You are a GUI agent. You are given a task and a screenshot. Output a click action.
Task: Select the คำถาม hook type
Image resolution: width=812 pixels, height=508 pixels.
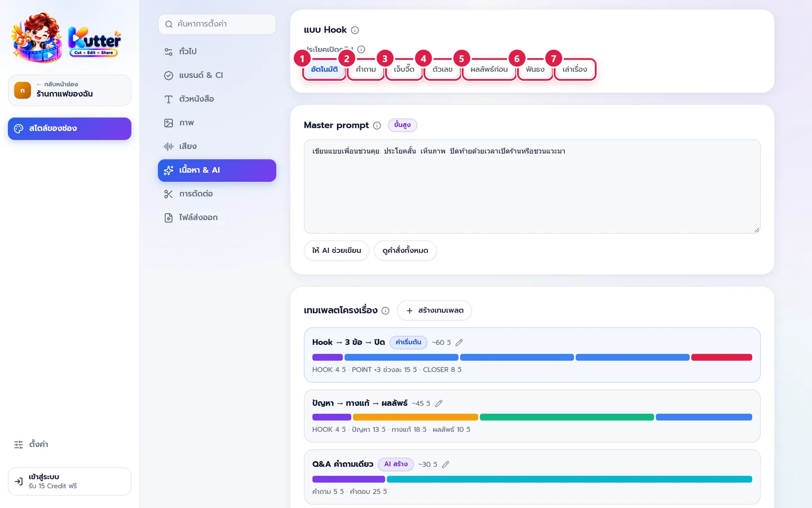[366, 69]
